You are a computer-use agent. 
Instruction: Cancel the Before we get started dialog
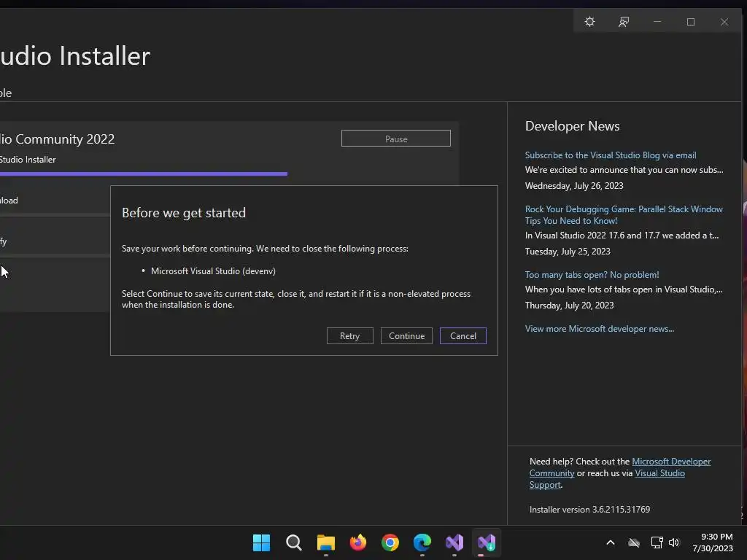coord(463,335)
